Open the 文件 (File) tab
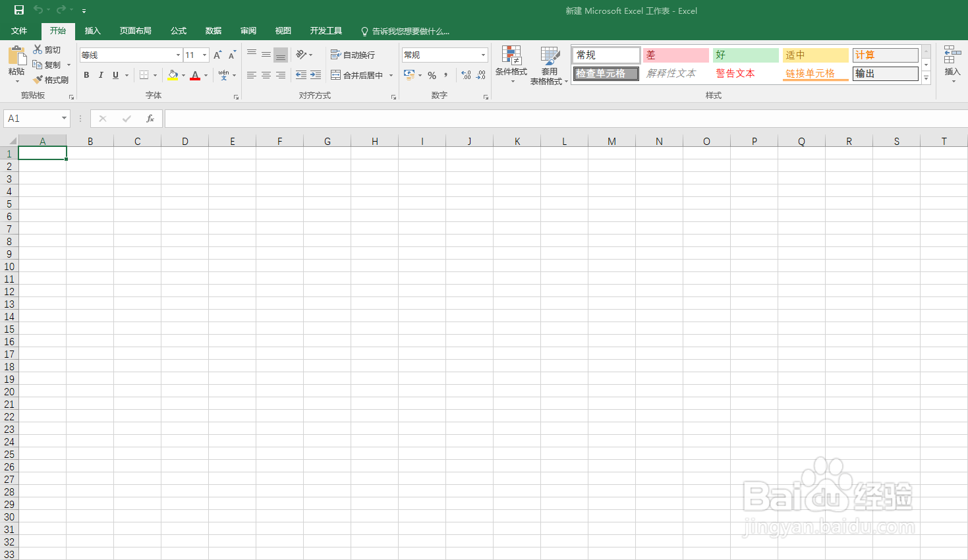The image size is (968, 560). [19, 31]
